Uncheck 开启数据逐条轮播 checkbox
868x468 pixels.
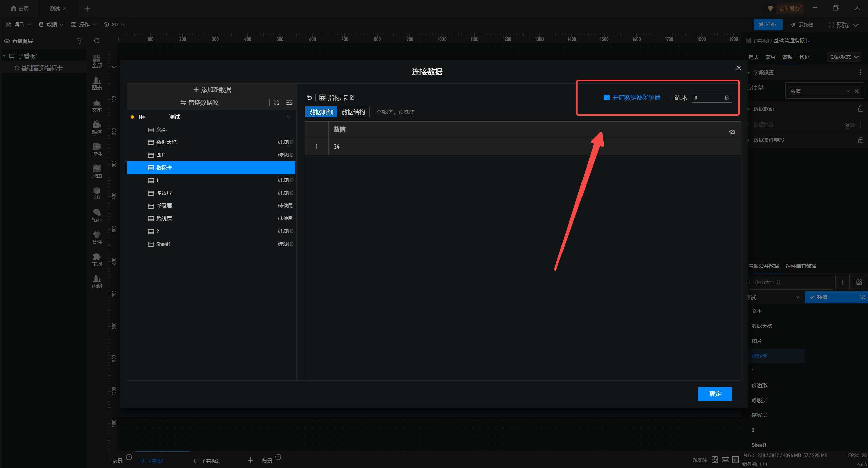[606, 98]
